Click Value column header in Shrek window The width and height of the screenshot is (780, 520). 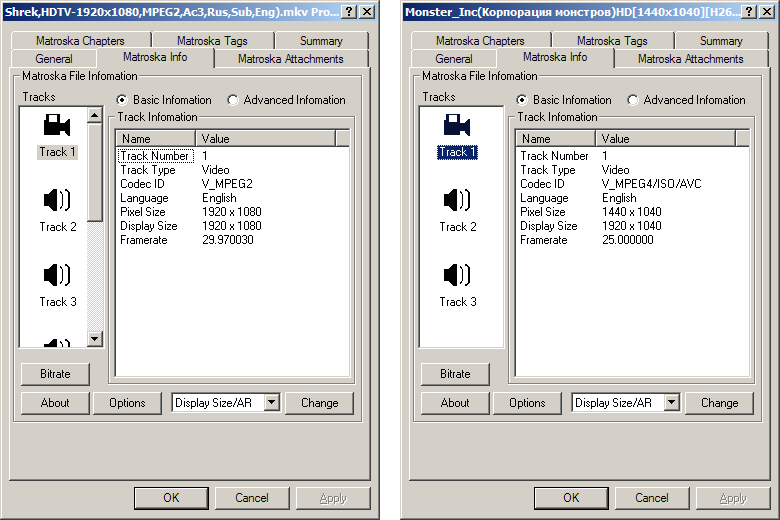point(266,138)
